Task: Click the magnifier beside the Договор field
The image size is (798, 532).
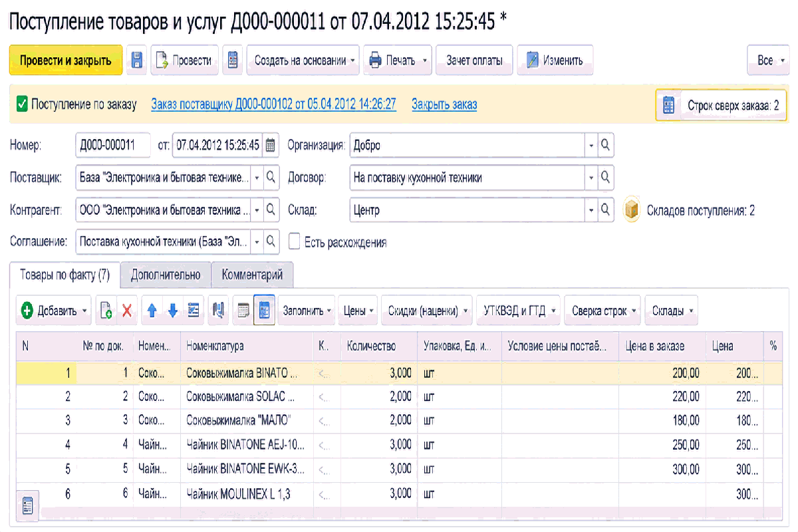Action: tap(605, 178)
